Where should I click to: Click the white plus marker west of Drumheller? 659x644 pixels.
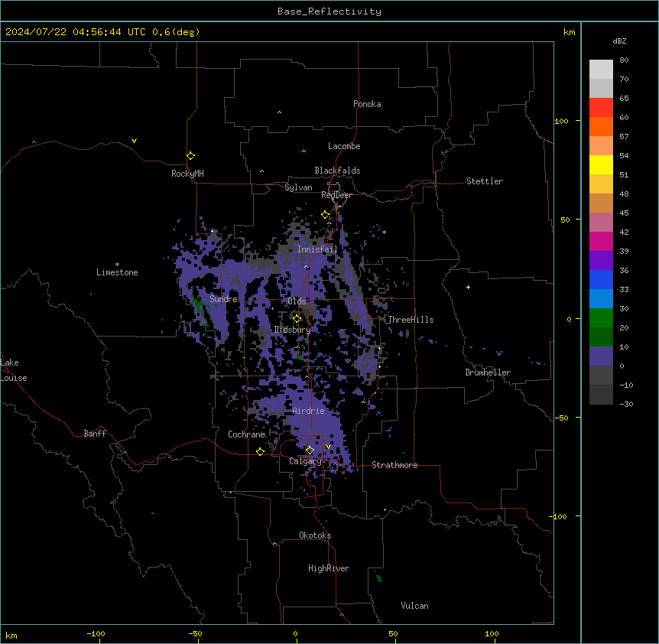(468, 287)
